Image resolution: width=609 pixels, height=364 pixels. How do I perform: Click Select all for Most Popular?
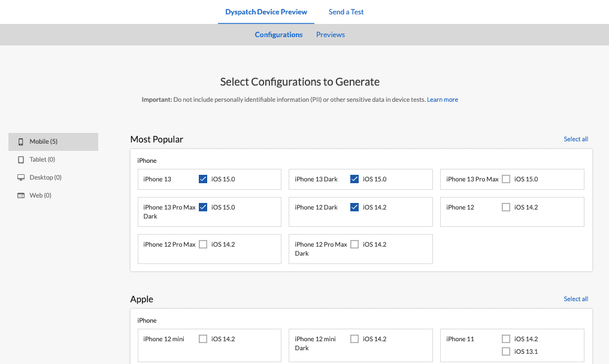(x=575, y=139)
